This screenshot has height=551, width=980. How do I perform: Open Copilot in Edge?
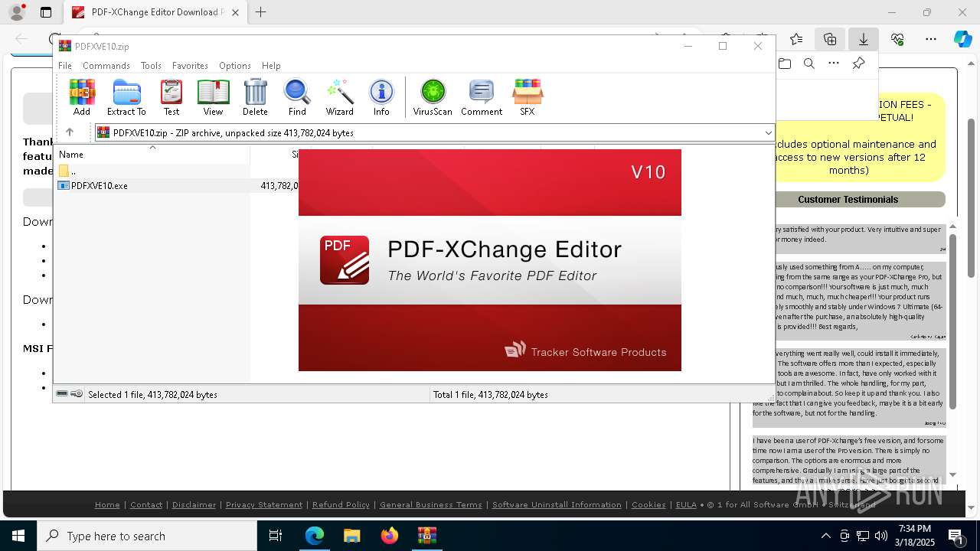[x=963, y=39]
